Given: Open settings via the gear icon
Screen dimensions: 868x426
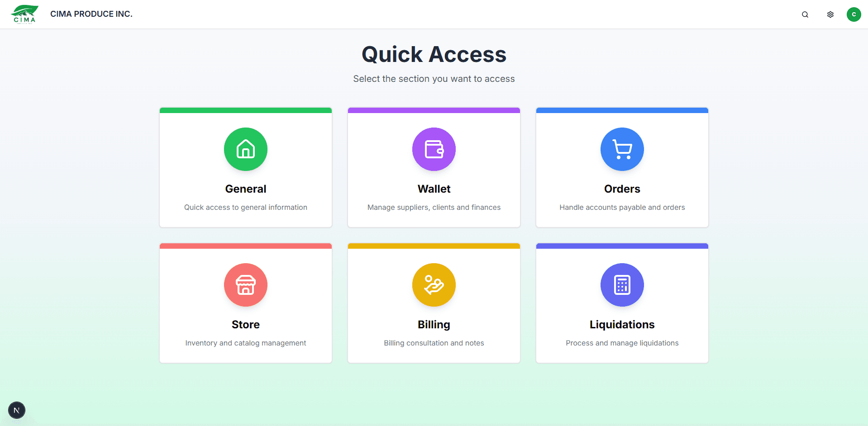Looking at the screenshot, I should [x=830, y=14].
